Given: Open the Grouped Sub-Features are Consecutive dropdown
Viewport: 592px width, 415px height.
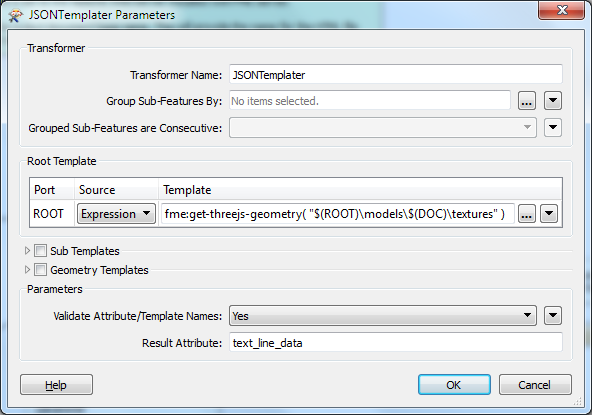Looking at the screenshot, I should 382,128.
